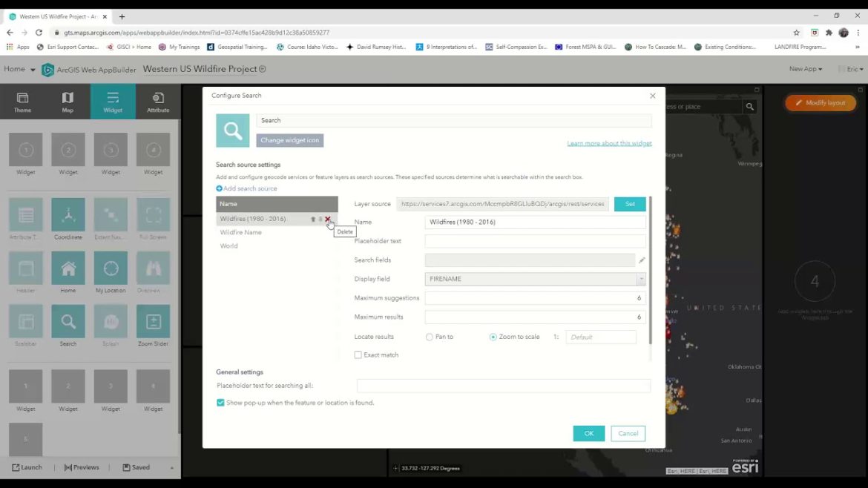Screen dimensions: 868x488
Task: Select the Home widget icon
Action: coord(68,268)
